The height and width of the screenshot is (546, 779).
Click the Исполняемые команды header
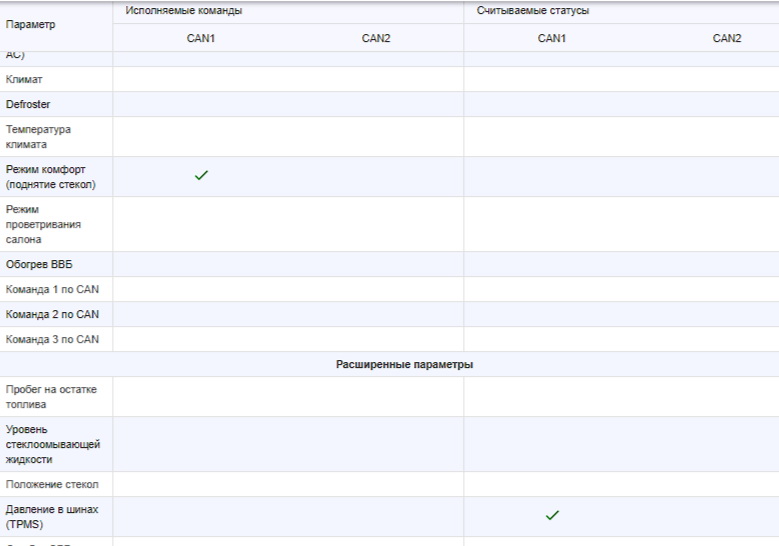pyautogui.click(x=184, y=11)
